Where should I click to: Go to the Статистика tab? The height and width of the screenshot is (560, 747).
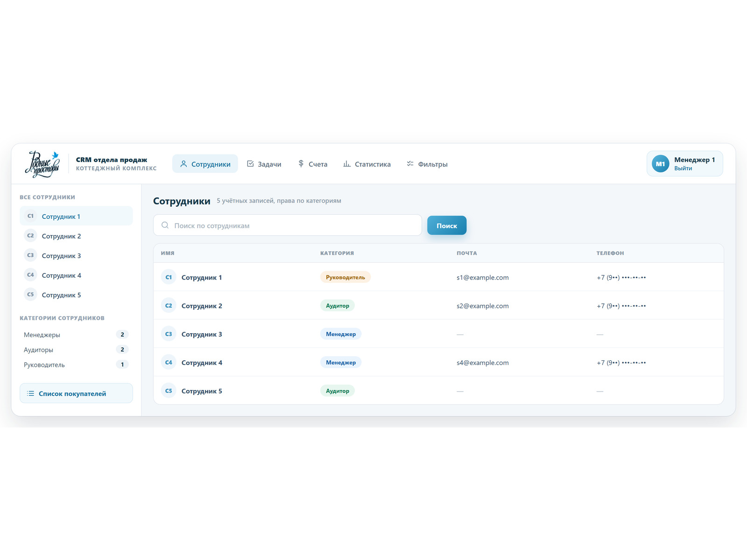pos(366,164)
